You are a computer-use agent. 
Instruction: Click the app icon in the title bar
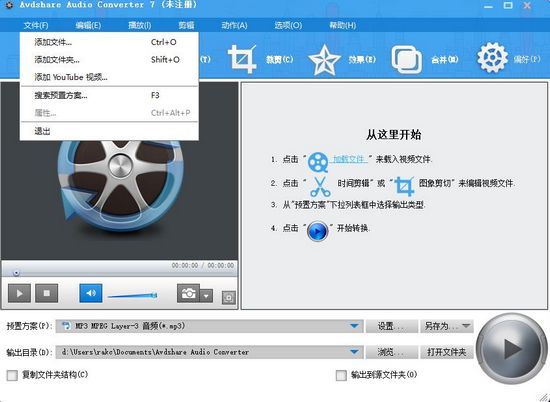(x=9, y=5)
